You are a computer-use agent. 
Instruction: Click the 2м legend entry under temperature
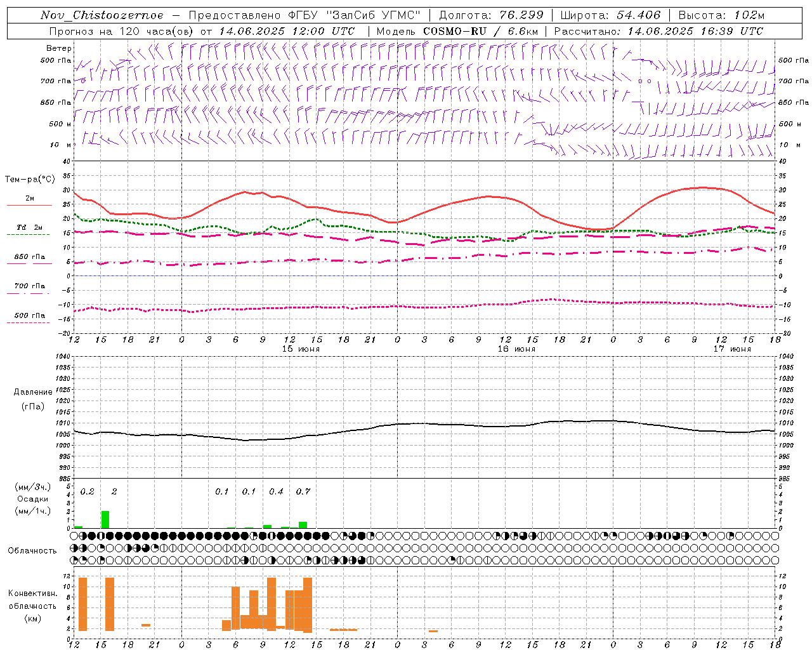[x=30, y=199]
